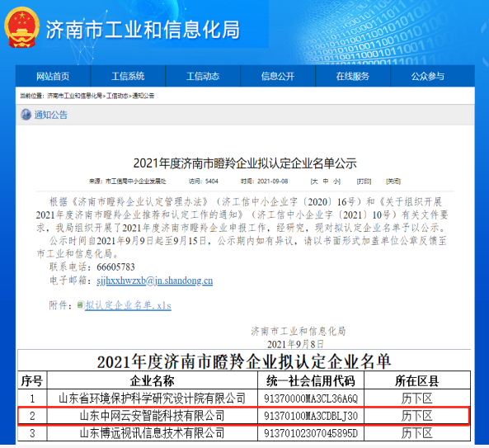
Task: Click the xls file icon before attachment
Action: tap(80, 304)
